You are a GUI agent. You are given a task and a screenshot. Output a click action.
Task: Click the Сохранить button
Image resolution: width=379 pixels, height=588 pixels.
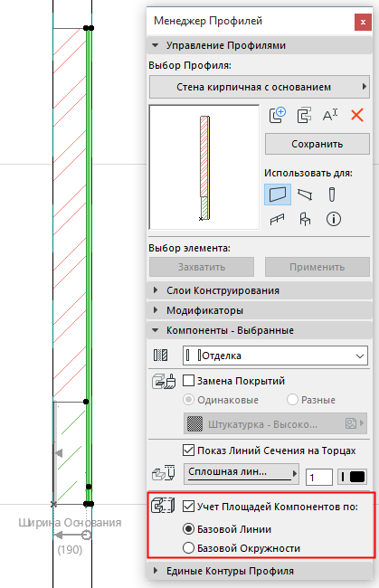click(x=317, y=144)
